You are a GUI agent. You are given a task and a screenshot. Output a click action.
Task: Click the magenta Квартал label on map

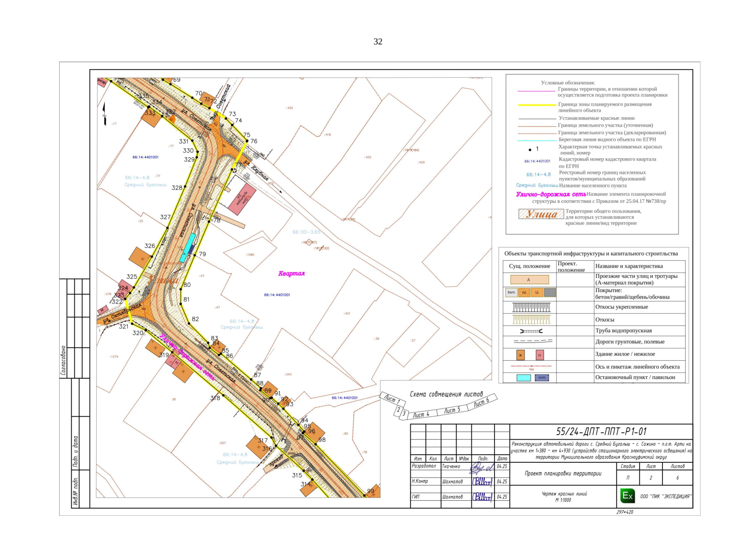tap(291, 274)
